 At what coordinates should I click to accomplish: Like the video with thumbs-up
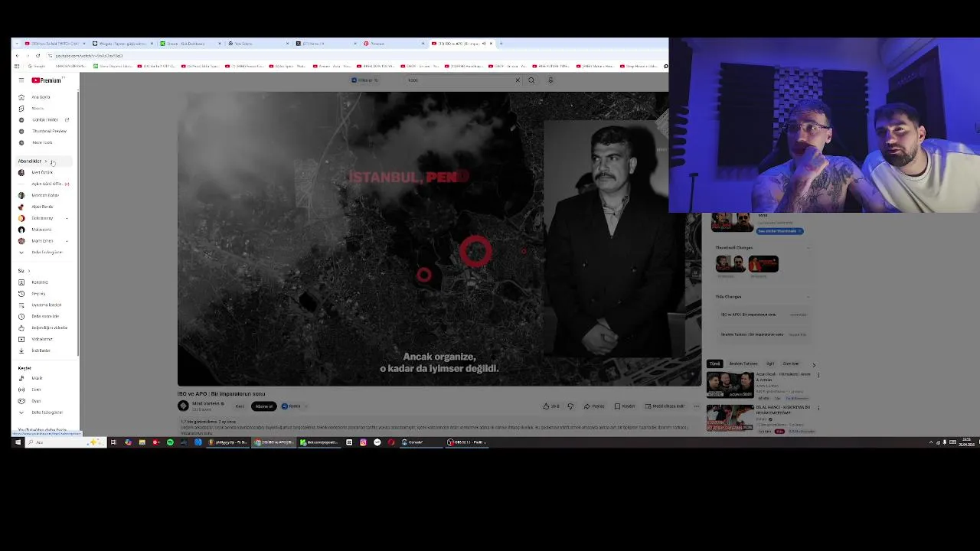[x=550, y=406]
